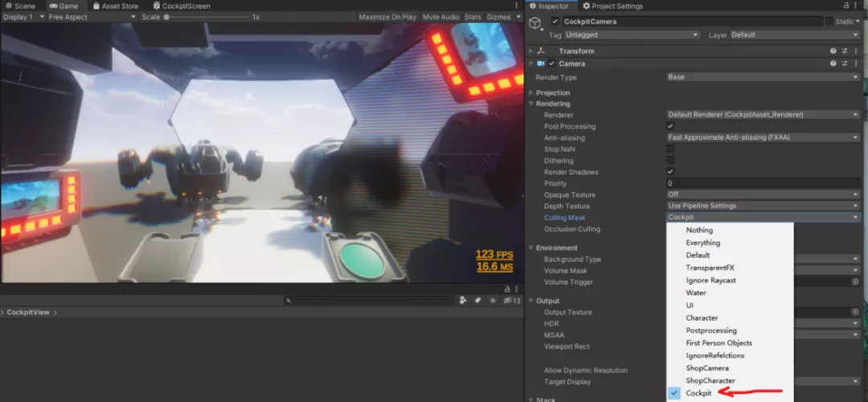This screenshot has height=402, width=868.
Task: Toggle the Post Processing checkbox
Action: (x=669, y=126)
